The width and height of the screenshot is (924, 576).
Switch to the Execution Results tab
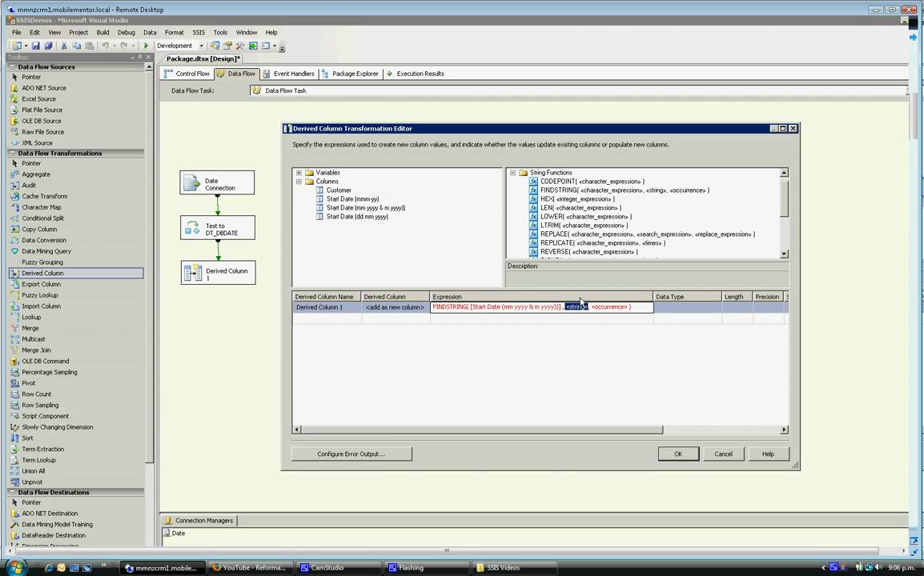(x=416, y=74)
